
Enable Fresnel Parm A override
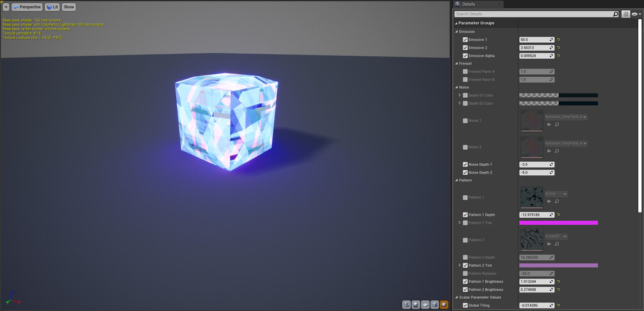[465, 72]
